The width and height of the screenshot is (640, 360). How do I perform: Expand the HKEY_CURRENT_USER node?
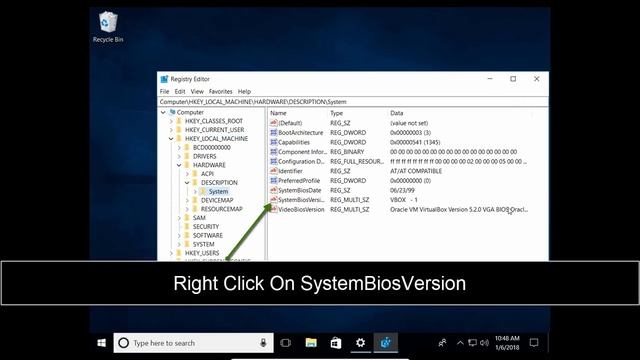171,130
